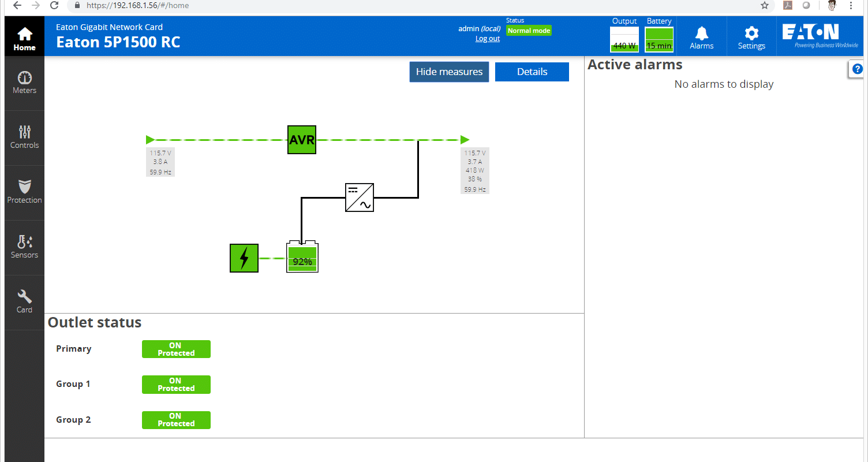The width and height of the screenshot is (868, 462).
Task: Open the Sensors thermometer section
Action: (24, 248)
